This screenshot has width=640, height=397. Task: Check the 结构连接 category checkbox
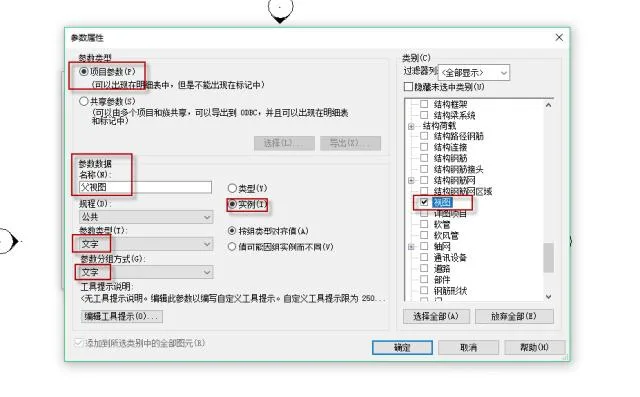(x=424, y=147)
